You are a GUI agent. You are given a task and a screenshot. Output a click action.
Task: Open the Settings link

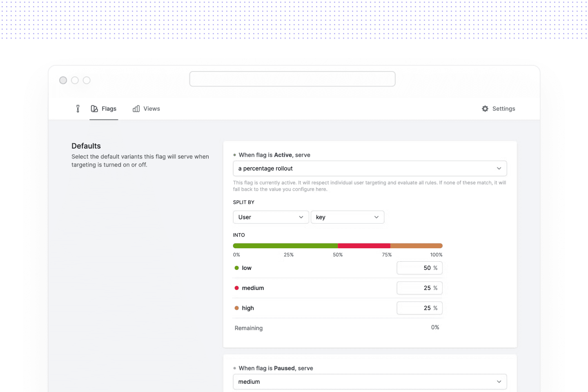(x=503, y=109)
